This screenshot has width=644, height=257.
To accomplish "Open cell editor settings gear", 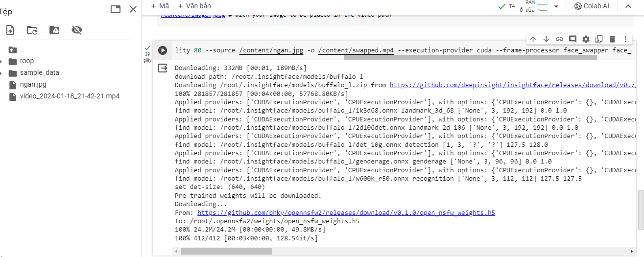I will [586, 39].
